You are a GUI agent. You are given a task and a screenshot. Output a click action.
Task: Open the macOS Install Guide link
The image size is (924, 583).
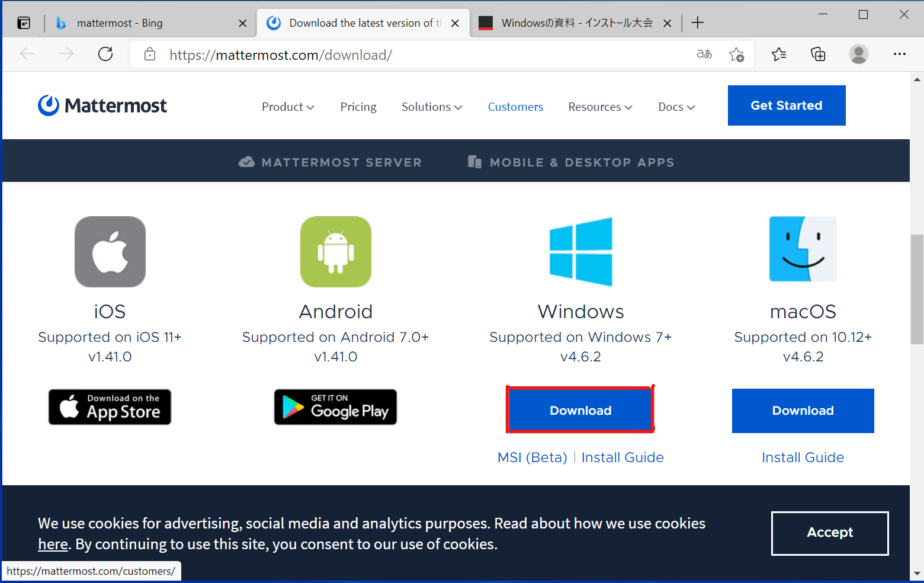803,457
